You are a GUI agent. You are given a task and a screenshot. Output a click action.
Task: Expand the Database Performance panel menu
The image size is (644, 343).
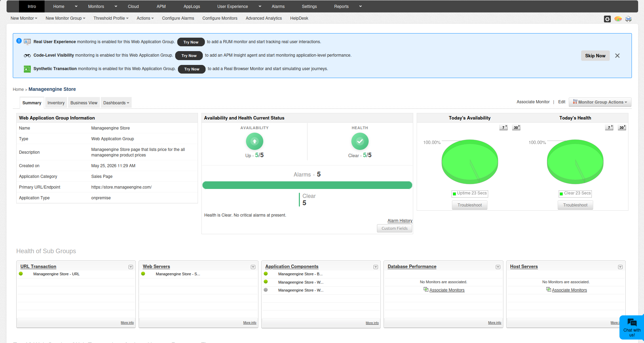(x=498, y=267)
